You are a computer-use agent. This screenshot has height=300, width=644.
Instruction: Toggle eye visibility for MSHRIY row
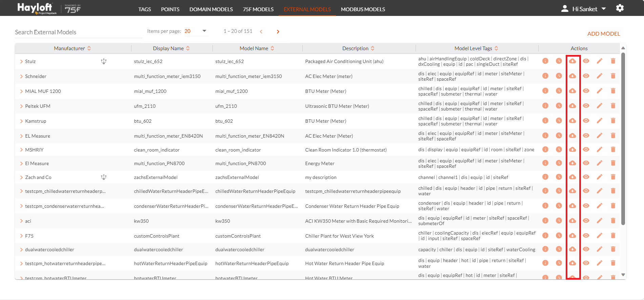pyautogui.click(x=586, y=149)
